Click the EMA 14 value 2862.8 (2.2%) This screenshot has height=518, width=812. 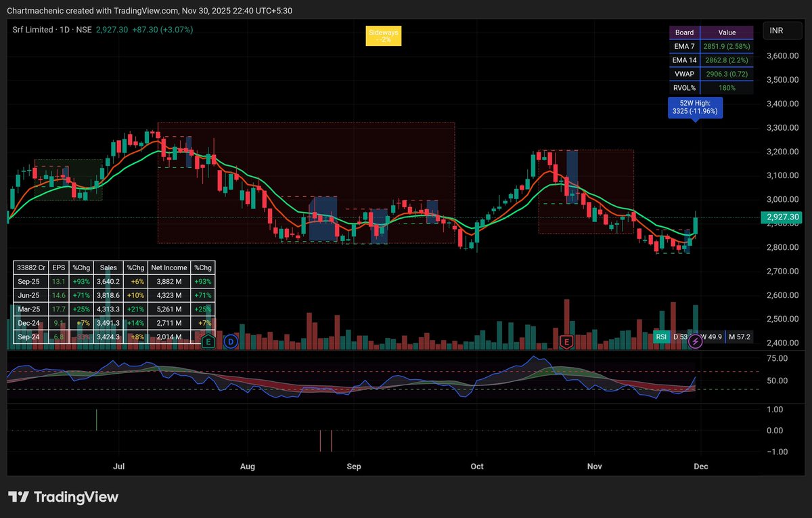(727, 60)
